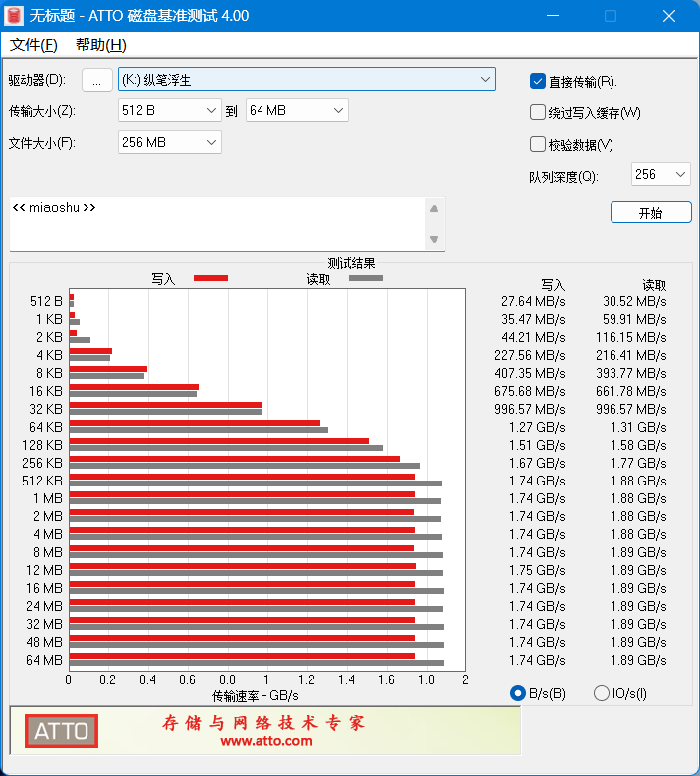The height and width of the screenshot is (776, 700).
Task: Click the ATTO app icon in title bar
Action: pyautogui.click(x=14, y=15)
